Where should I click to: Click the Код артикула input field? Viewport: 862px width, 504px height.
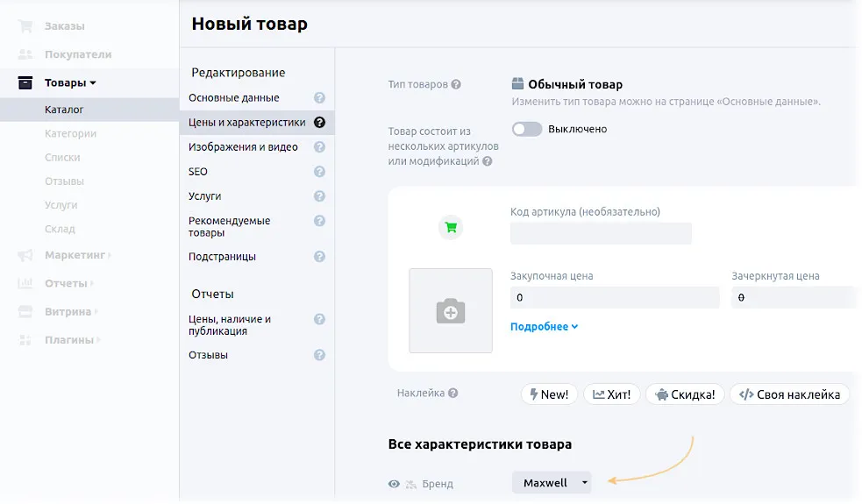(601, 233)
